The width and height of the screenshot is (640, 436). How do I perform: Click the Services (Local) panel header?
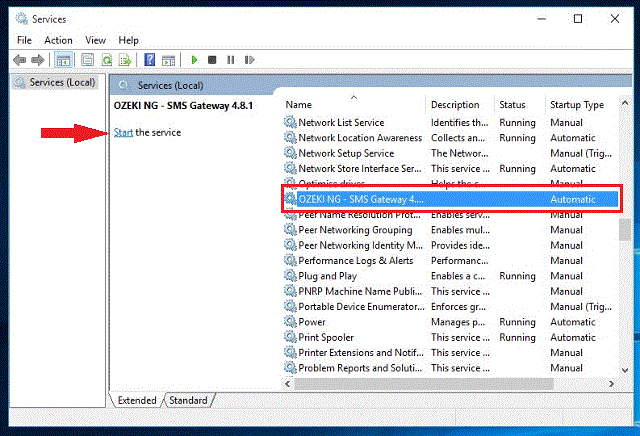coord(170,85)
